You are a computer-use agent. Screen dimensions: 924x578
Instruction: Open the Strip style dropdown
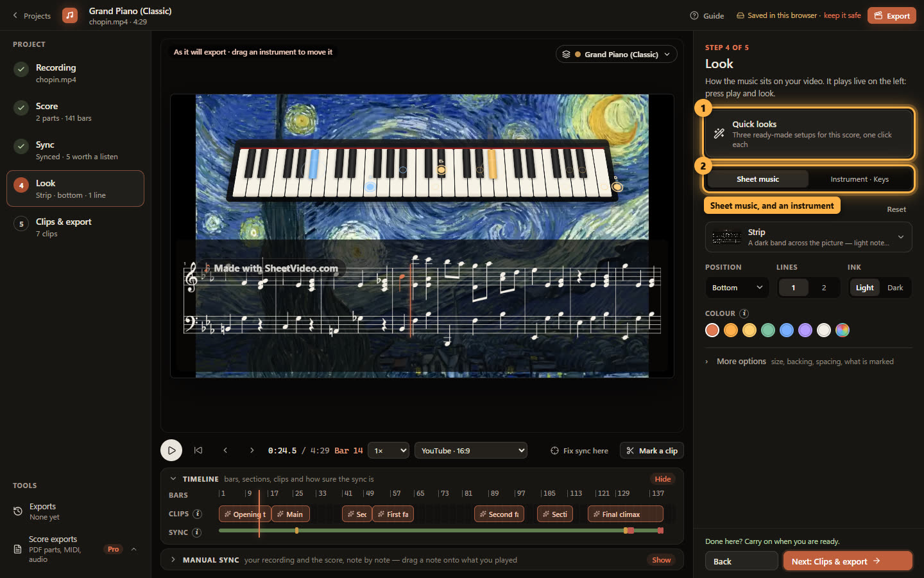809,237
